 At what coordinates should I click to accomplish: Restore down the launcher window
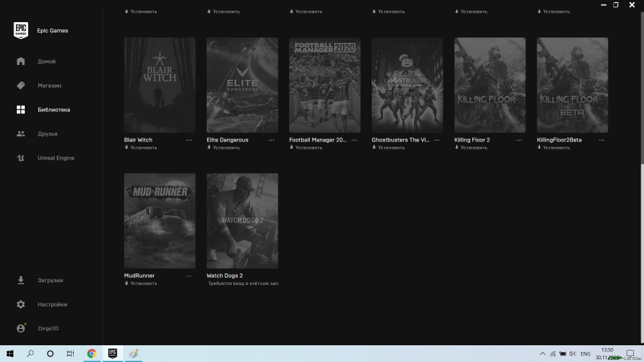click(616, 5)
